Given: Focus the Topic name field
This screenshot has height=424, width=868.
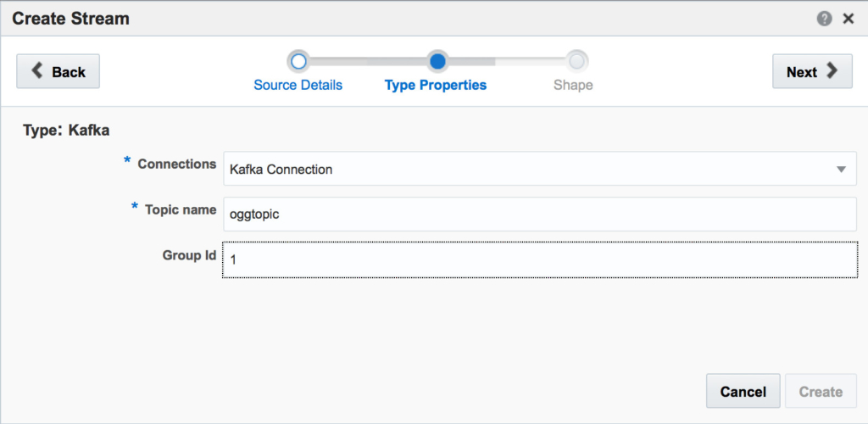Looking at the screenshot, I should 540,215.
